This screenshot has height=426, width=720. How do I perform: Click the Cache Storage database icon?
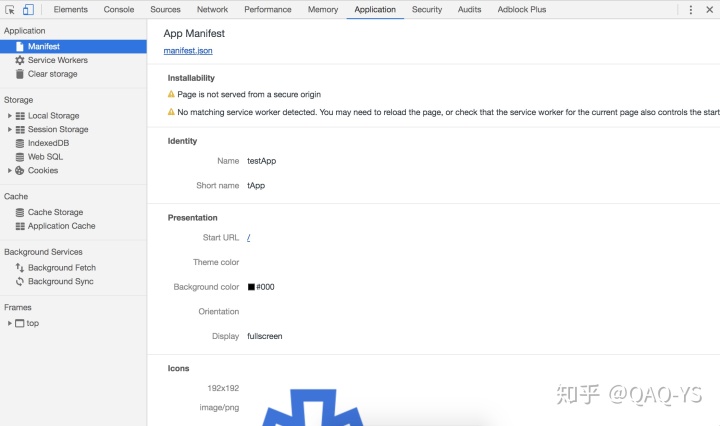pos(20,213)
